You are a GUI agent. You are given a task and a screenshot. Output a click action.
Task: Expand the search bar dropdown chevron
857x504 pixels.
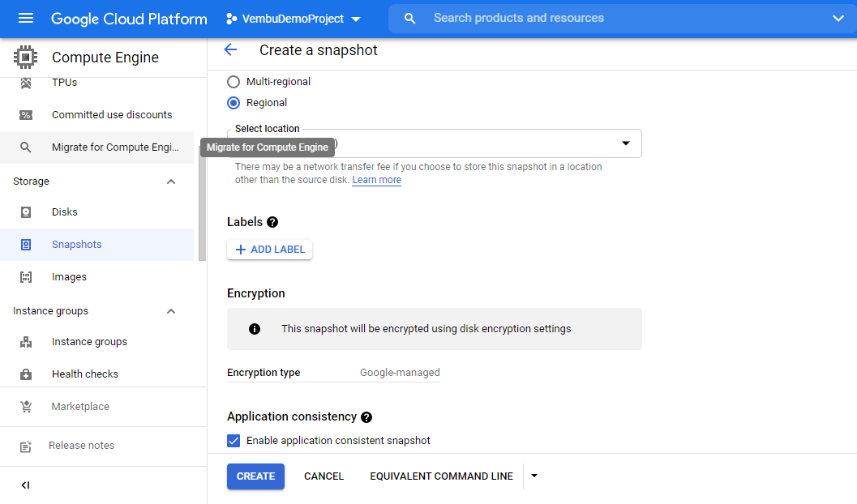[x=838, y=19]
